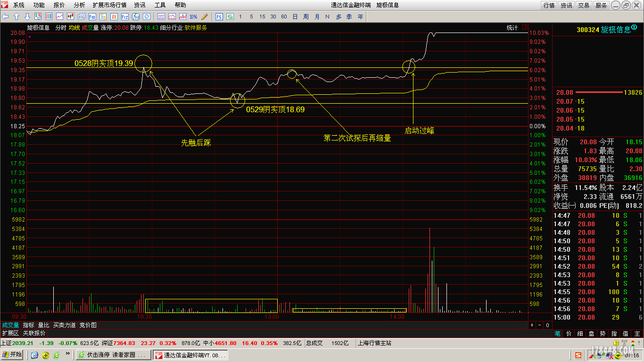Viewport: 644px width, 362px height.
Task: Click the 开始 Start button
Action: (x=12, y=354)
